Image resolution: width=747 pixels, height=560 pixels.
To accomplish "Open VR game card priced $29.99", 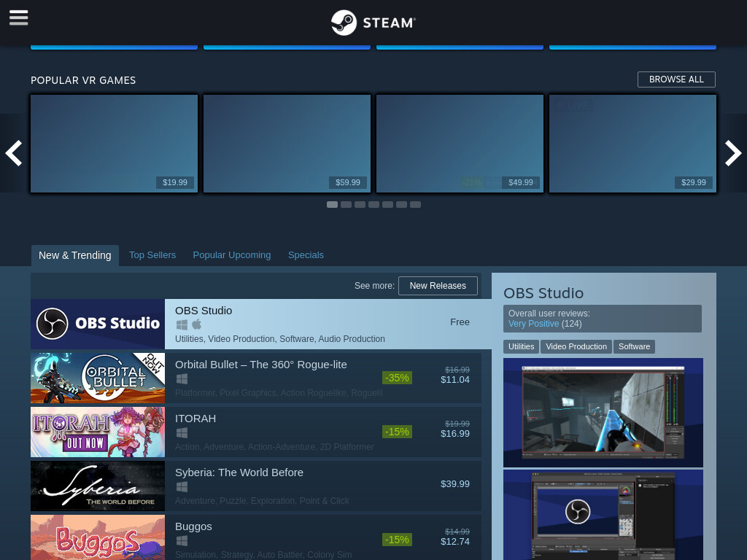I will click(632, 144).
